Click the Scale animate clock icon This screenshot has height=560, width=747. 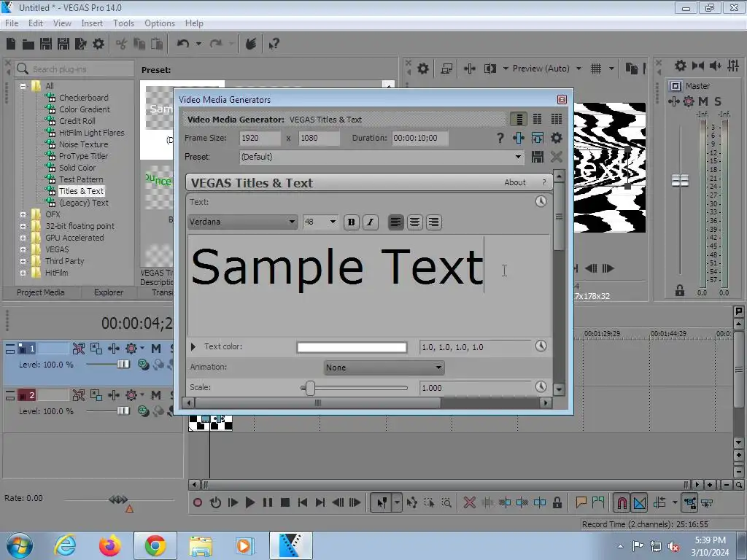point(541,386)
